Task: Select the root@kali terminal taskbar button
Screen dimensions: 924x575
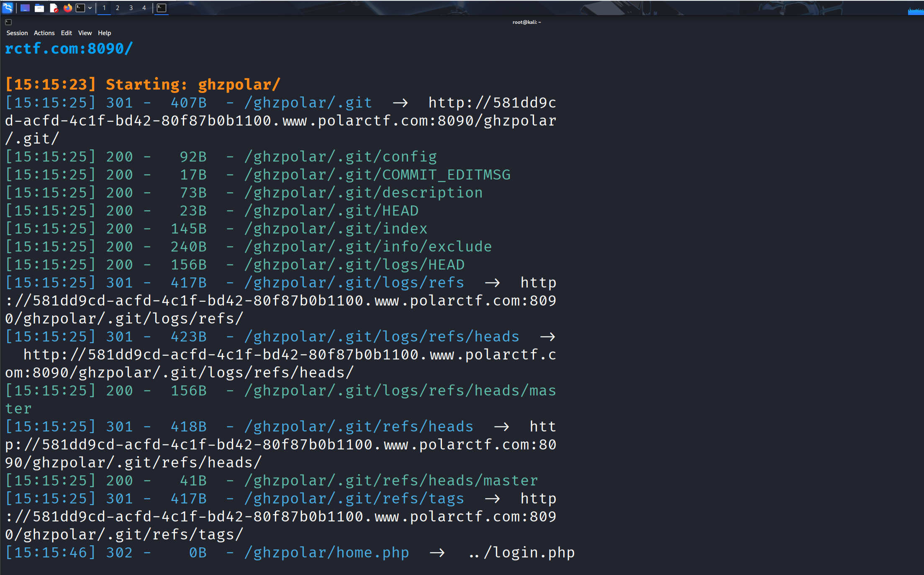Action: pos(162,8)
